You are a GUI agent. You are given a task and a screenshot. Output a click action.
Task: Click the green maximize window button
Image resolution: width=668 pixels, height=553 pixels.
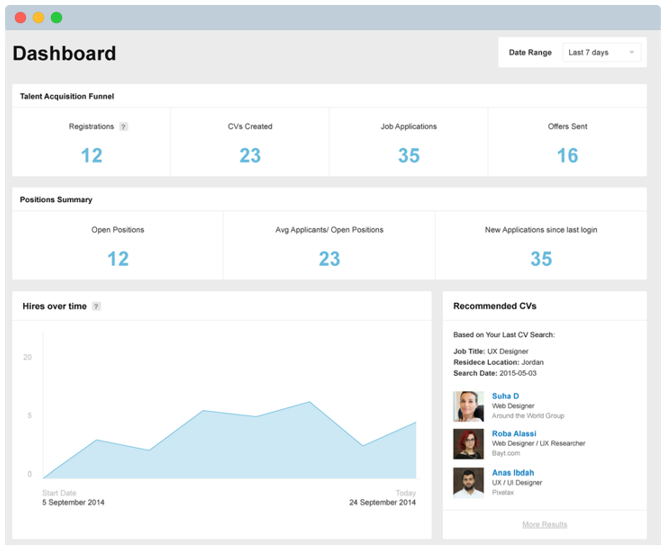tap(56, 17)
